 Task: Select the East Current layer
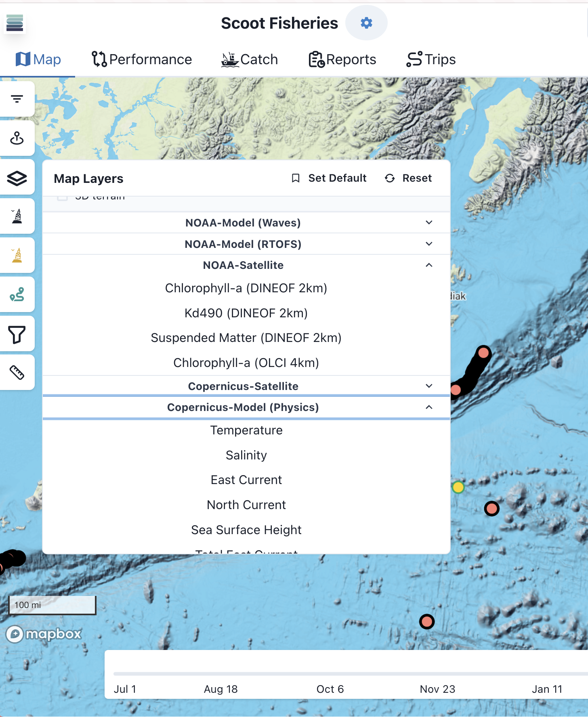[x=246, y=480]
